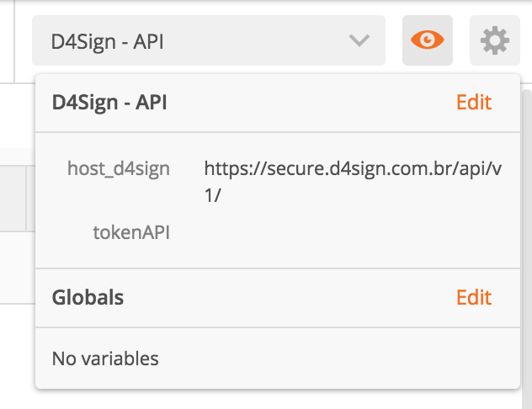Click the Globals section heading
532x409 pixels.
point(88,297)
